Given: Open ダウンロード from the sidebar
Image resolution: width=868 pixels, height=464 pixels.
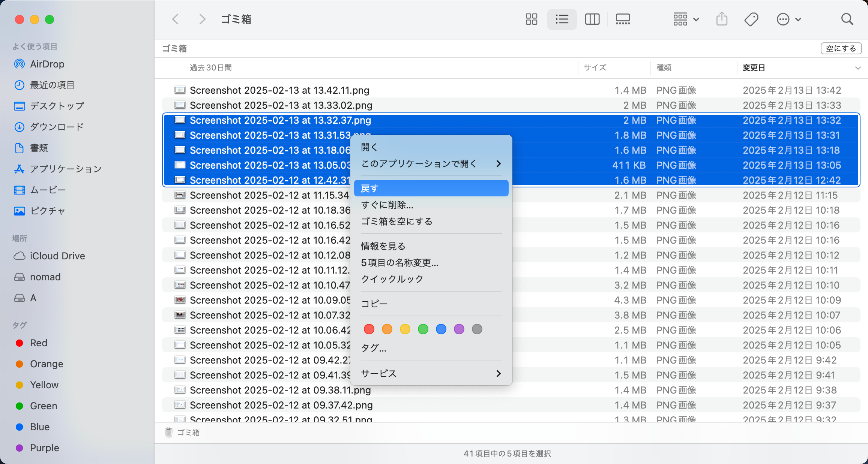Looking at the screenshot, I should pyautogui.click(x=57, y=127).
